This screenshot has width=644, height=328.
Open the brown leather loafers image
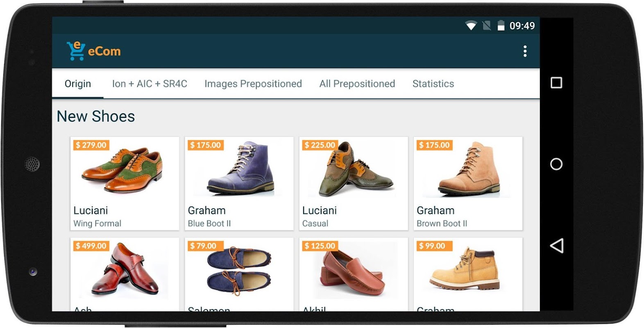click(x=352, y=270)
